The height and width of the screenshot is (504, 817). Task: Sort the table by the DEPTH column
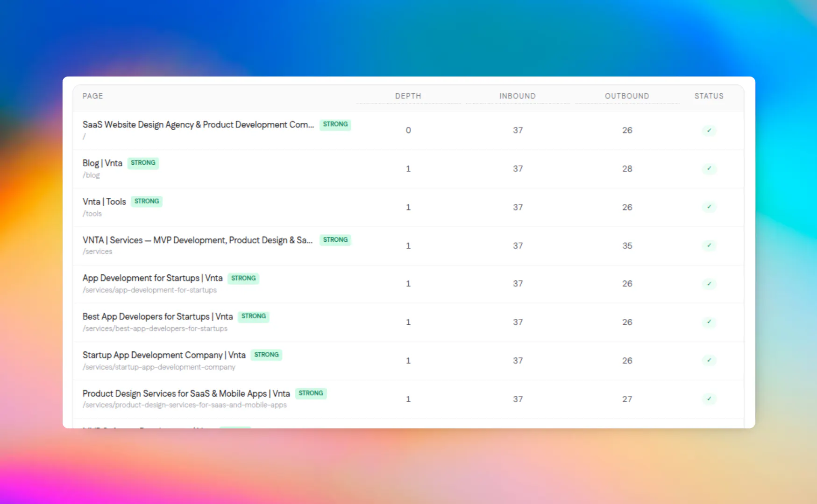click(408, 96)
